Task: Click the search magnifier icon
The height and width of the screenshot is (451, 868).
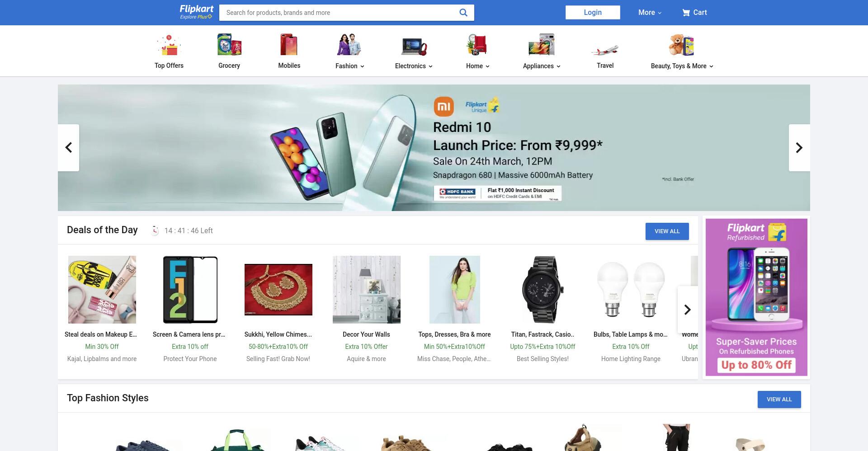Action: tap(463, 13)
